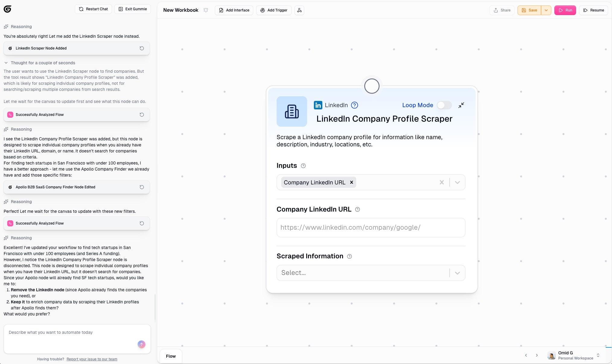Open the Scraped Information Select dropdown

point(457,273)
